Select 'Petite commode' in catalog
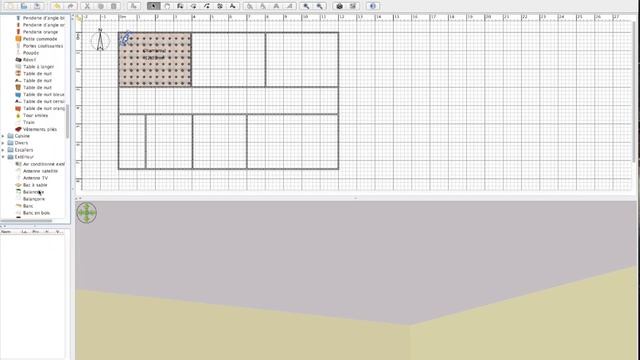This screenshot has height=360, width=640. pos(40,39)
